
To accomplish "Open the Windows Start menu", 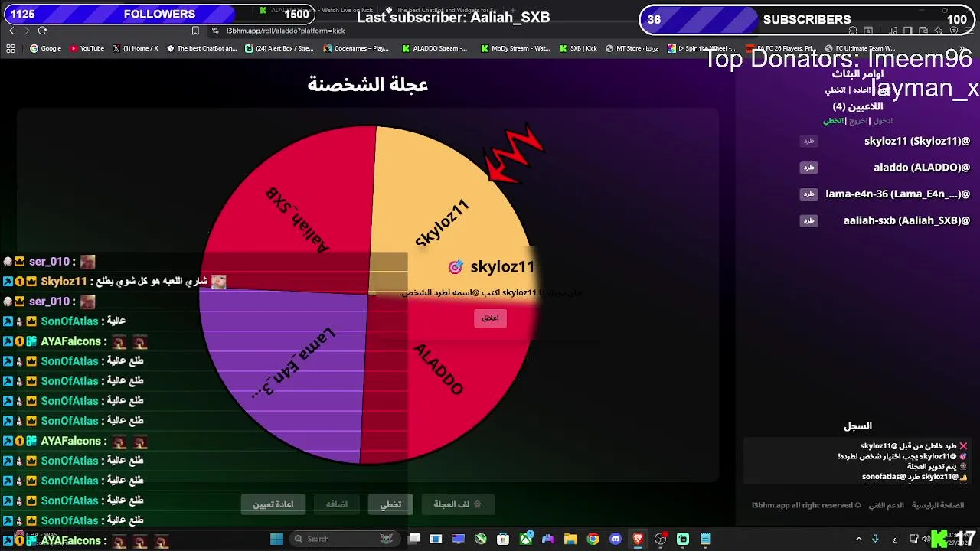I will 276,539.
